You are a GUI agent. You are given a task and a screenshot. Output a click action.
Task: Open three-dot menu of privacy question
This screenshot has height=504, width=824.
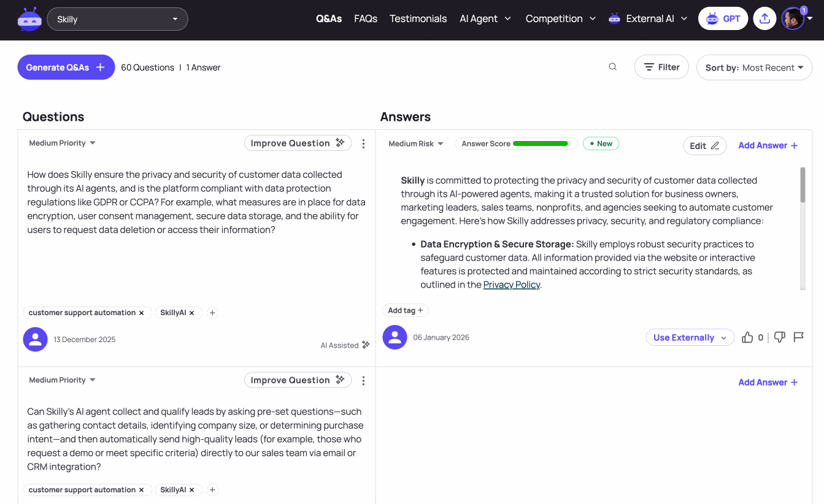coord(363,143)
